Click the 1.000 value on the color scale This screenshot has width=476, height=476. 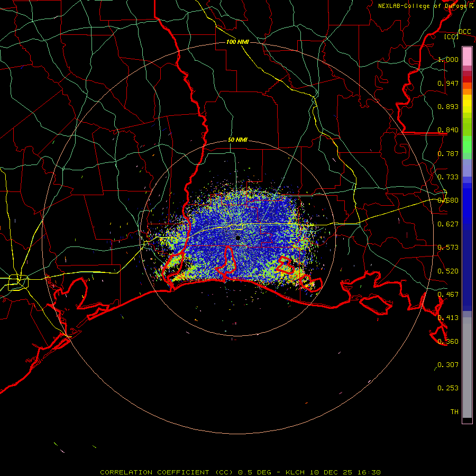click(x=448, y=59)
